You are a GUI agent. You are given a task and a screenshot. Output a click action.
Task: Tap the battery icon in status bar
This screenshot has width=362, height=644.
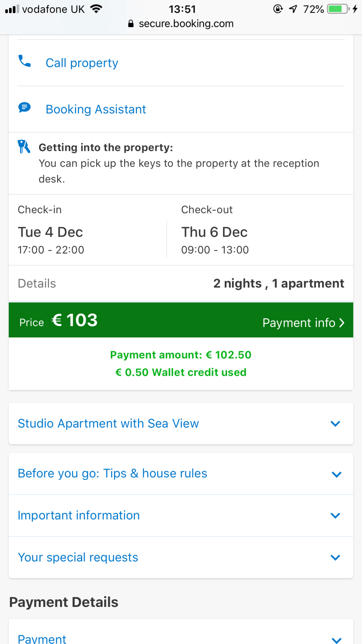click(338, 9)
